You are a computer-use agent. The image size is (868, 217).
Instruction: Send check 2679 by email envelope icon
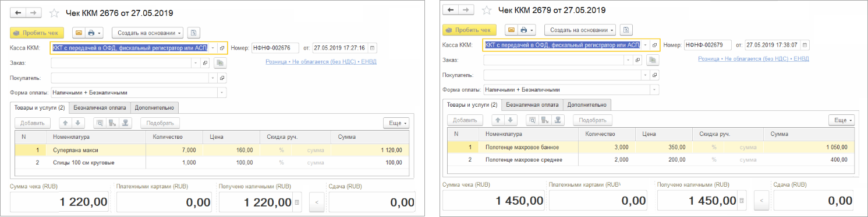point(512,30)
